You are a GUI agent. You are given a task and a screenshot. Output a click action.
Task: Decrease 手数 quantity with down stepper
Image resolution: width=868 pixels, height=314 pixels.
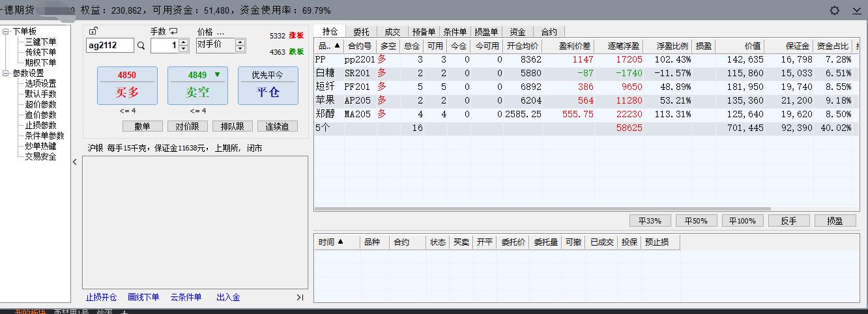[x=185, y=49]
